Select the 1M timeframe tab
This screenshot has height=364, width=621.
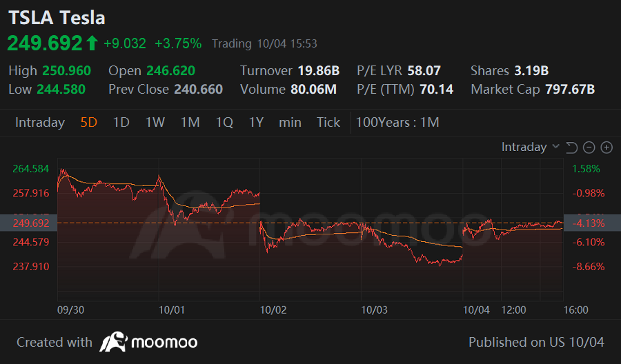pos(190,122)
